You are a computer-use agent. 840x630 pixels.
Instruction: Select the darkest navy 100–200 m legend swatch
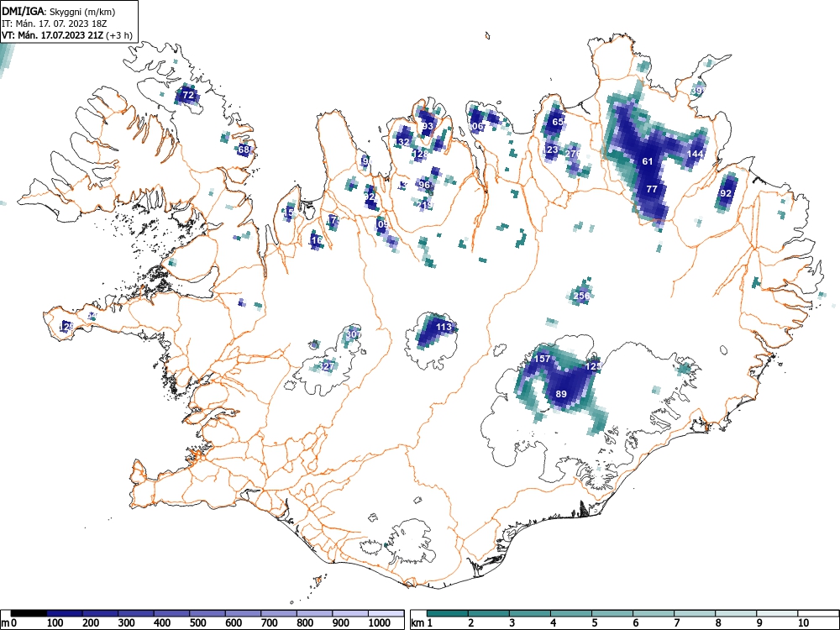coord(65,613)
